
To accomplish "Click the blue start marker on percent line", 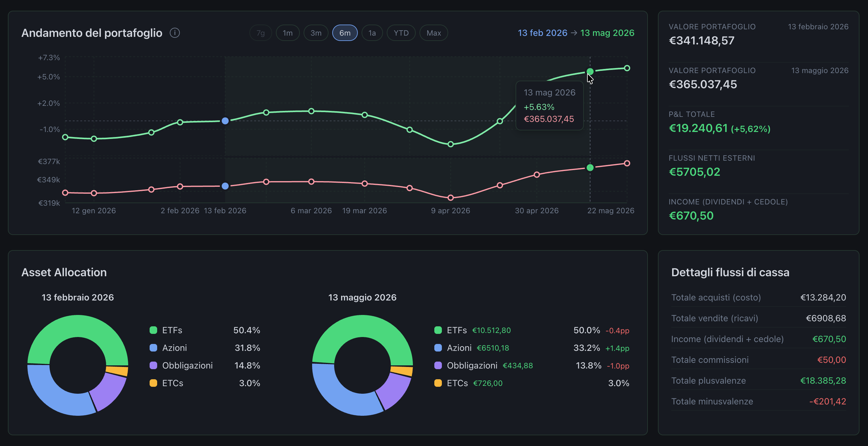I will (226, 121).
